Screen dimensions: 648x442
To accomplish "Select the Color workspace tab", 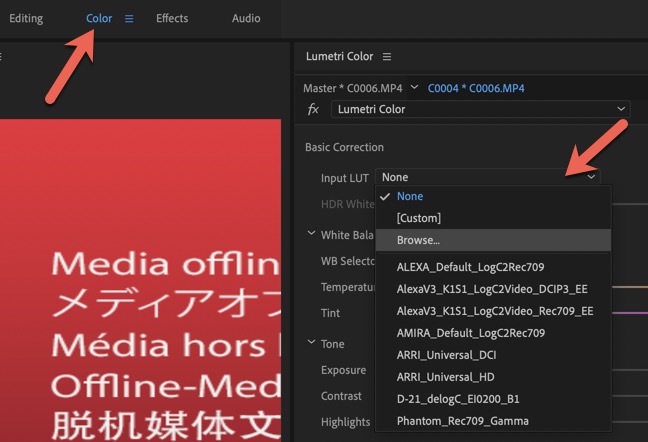I will tap(99, 19).
